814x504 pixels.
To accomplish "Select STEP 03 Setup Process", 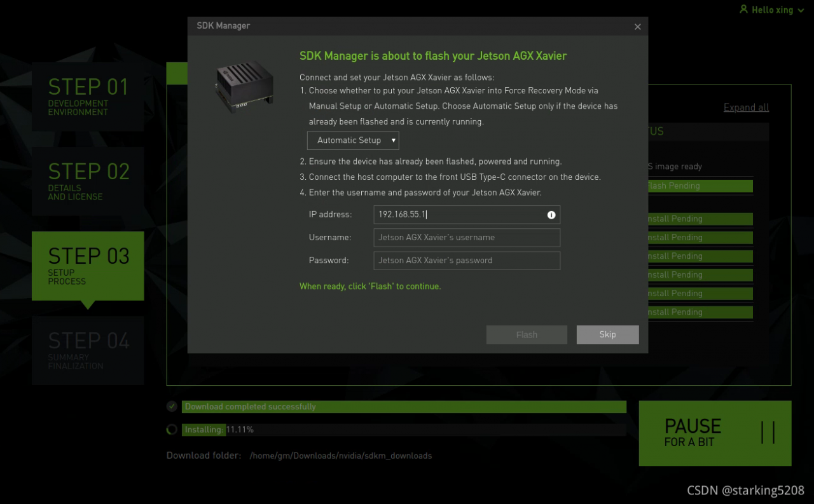I will pyautogui.click(x=88, y=266).
